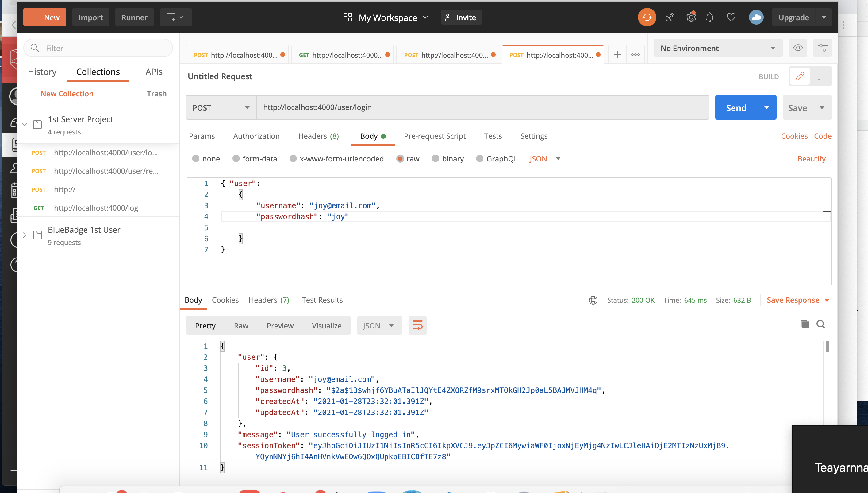
Task: Click the Beautify option for the request body
Action: coord(812,158)
